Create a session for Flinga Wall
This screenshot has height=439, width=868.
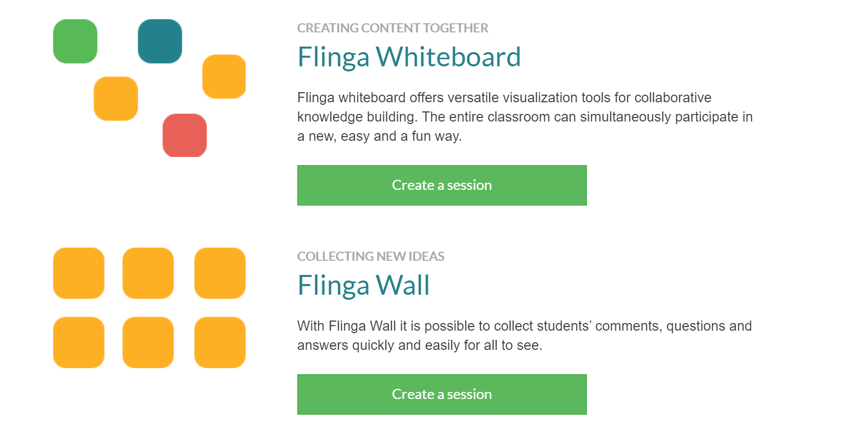click(x=442, y=394)
